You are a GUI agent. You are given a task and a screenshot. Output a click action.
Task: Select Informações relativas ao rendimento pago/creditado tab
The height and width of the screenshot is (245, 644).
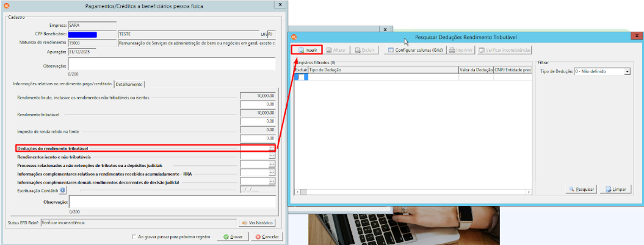pos(62,83)
